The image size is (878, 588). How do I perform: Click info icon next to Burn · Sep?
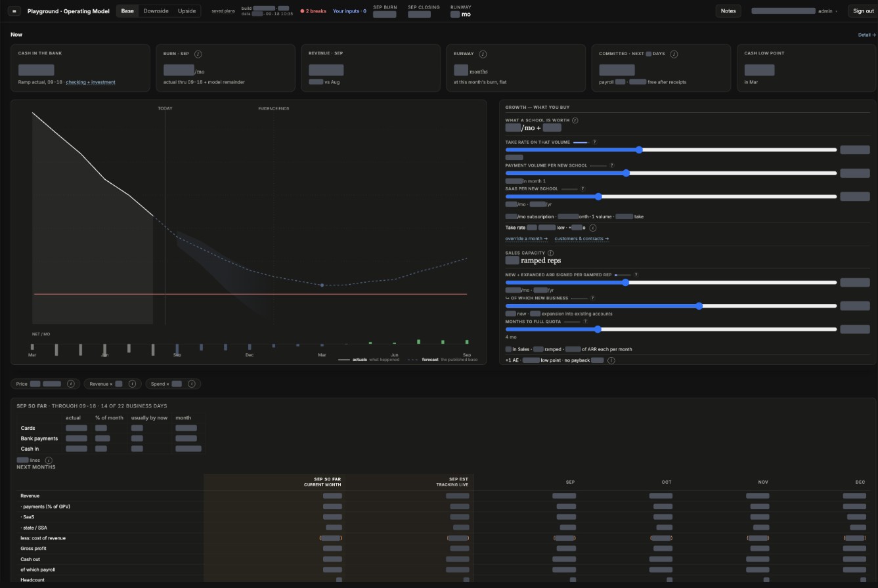[x=198, y=54]
